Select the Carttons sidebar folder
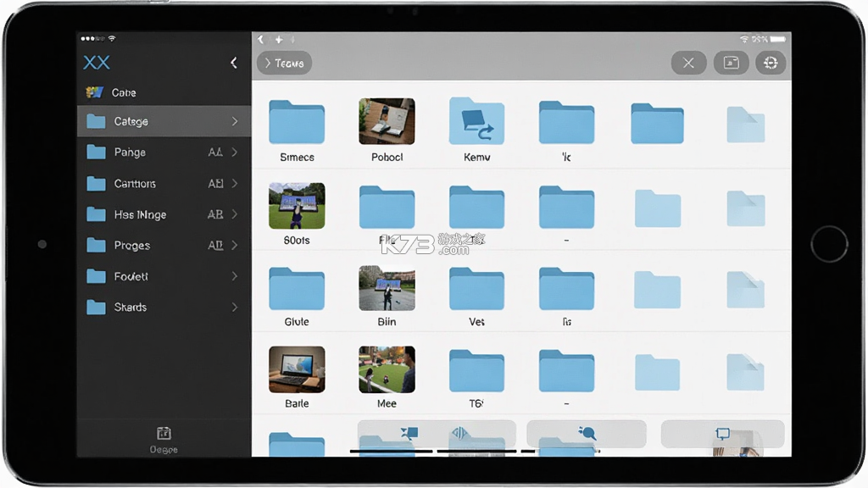868x488 pixels. pos(164,183)
